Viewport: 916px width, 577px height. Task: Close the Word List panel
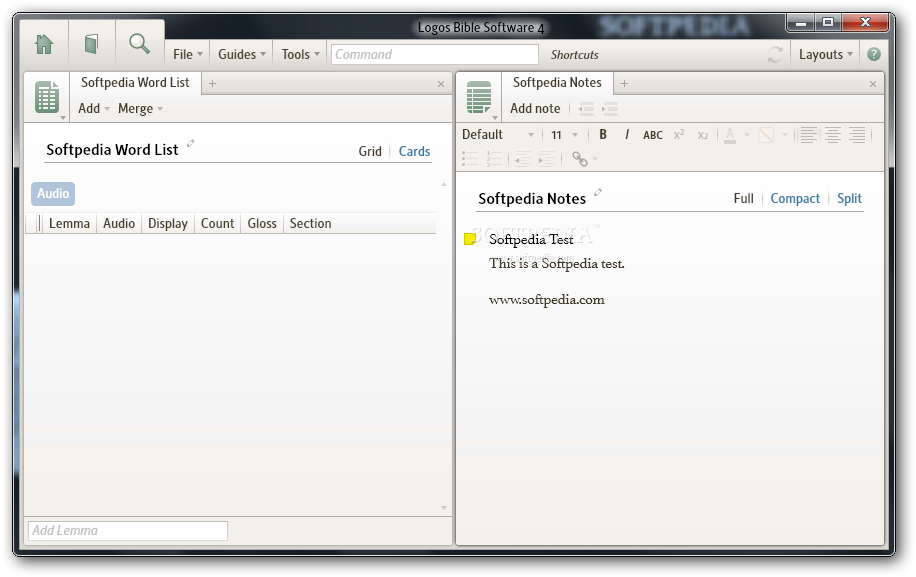441,84
